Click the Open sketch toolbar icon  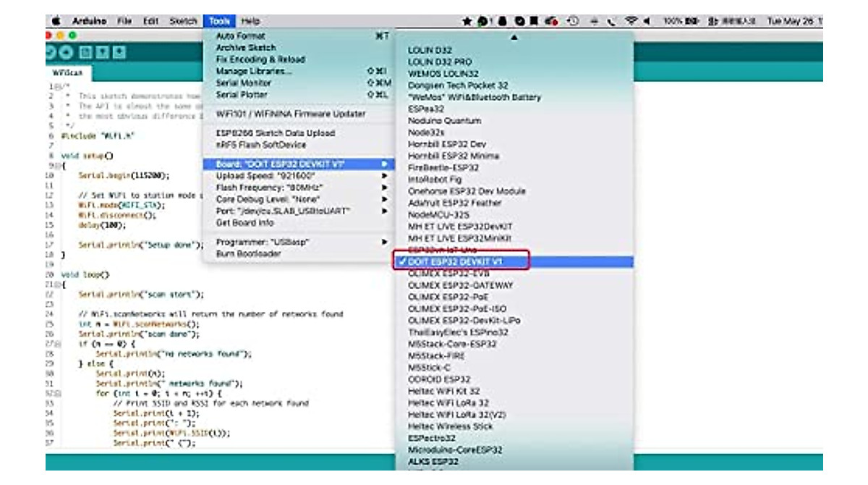pos(103,52)
